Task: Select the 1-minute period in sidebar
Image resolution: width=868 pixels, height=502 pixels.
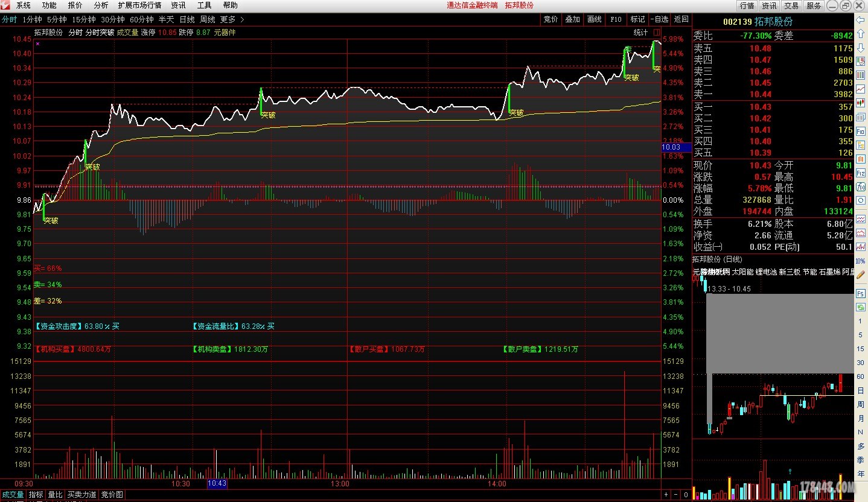Action: click(x=861, y=321)
